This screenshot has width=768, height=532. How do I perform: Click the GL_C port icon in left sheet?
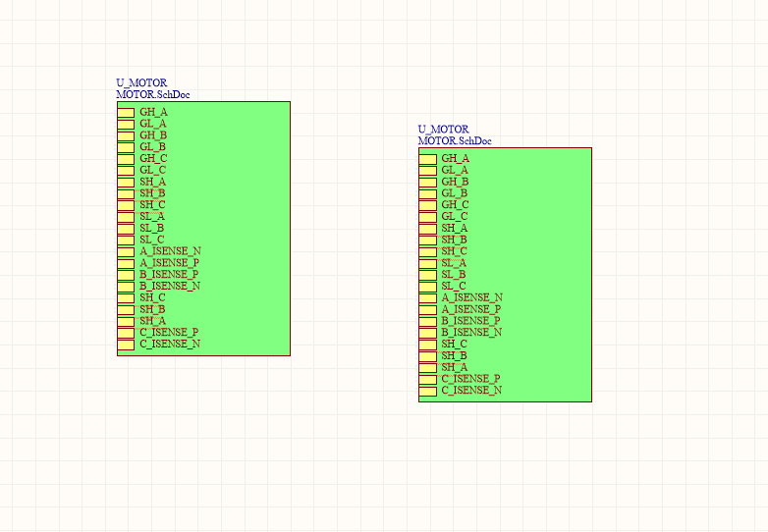click(x=126, y=171)
